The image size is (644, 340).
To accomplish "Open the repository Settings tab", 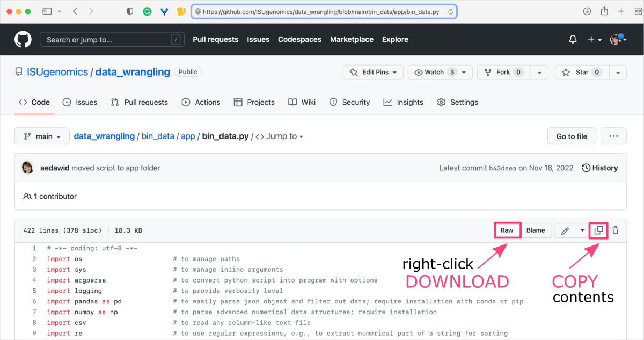I will tap(457, 102).
